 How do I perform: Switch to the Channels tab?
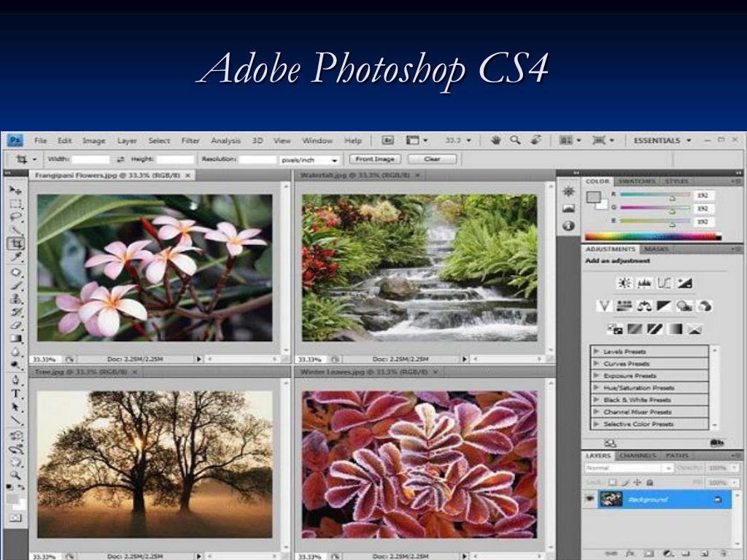click(638, 456)
